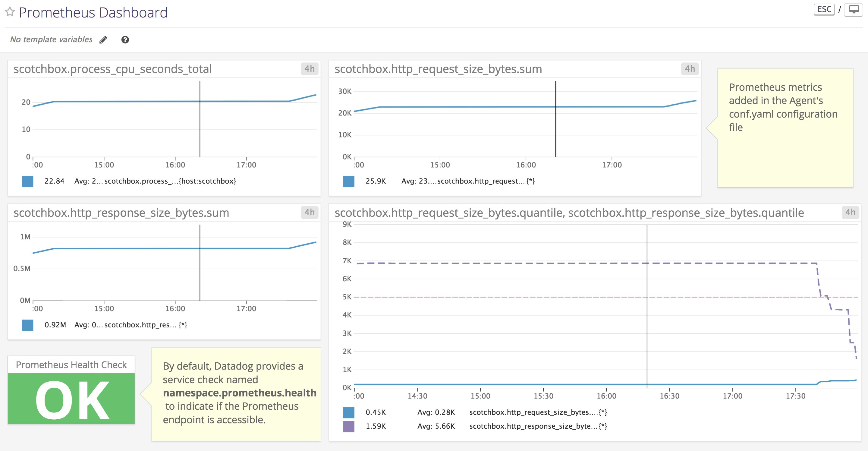Click yellow note about Agent's conf.yaml file
The height and width of the screenshot is (451, 868).
(785, 128)
